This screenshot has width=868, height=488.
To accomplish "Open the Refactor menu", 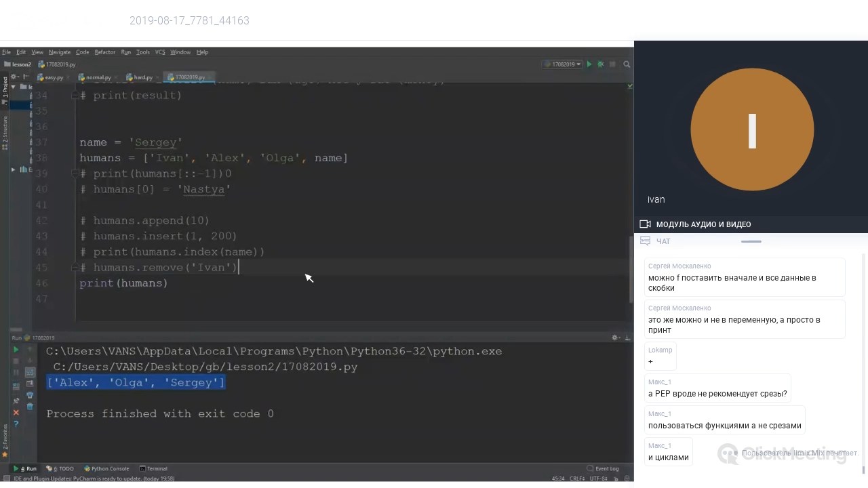I will (x=104, y=52).
